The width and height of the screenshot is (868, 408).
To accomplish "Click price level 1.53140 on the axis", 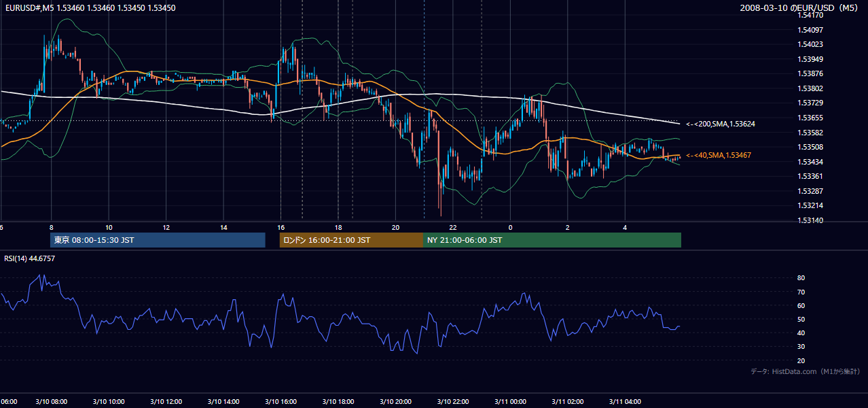I will coord(810,220).
